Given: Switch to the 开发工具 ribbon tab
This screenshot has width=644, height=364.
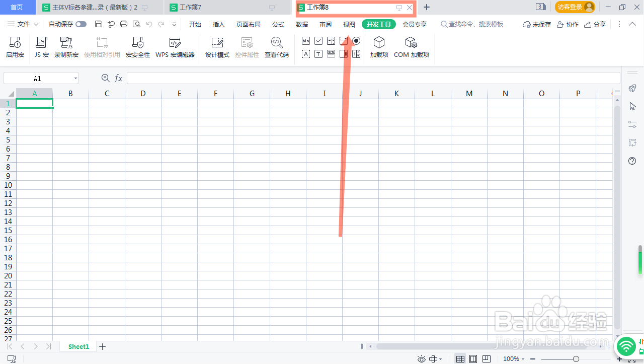Looking at the screenshot, I should 378,24.
